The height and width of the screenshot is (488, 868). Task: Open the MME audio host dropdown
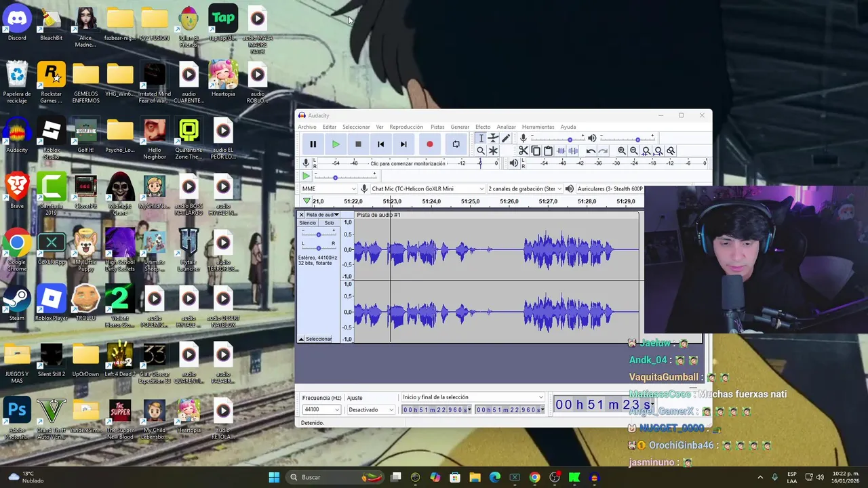point(329,188)
